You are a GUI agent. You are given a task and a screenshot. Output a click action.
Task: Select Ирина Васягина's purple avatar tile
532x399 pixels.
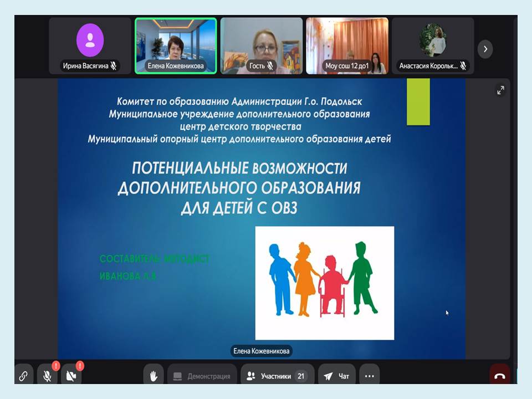pyautogui.click(x=90, y=42)
